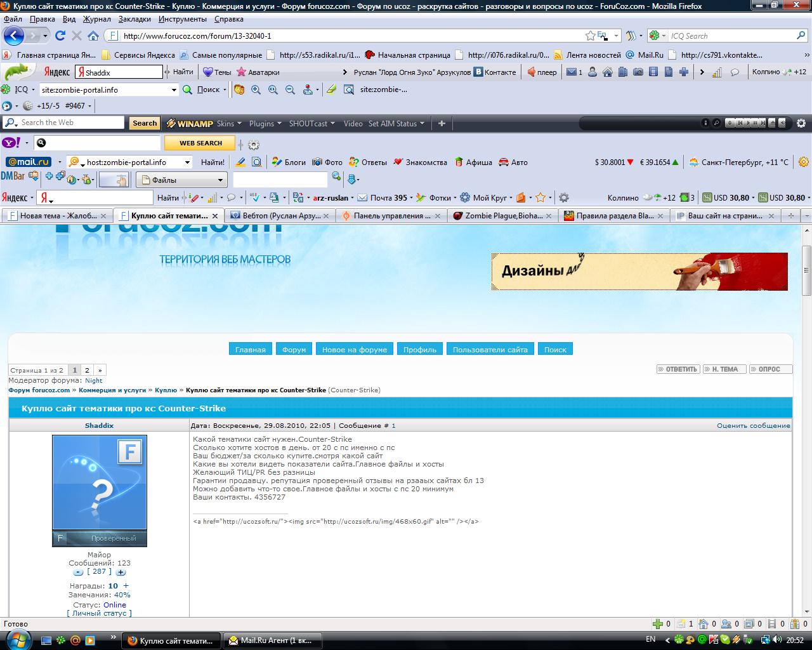Image resolution: width=812 pixels, height=650 pixels.
Task: Open the Закладки menu
Action: [134, 19]
